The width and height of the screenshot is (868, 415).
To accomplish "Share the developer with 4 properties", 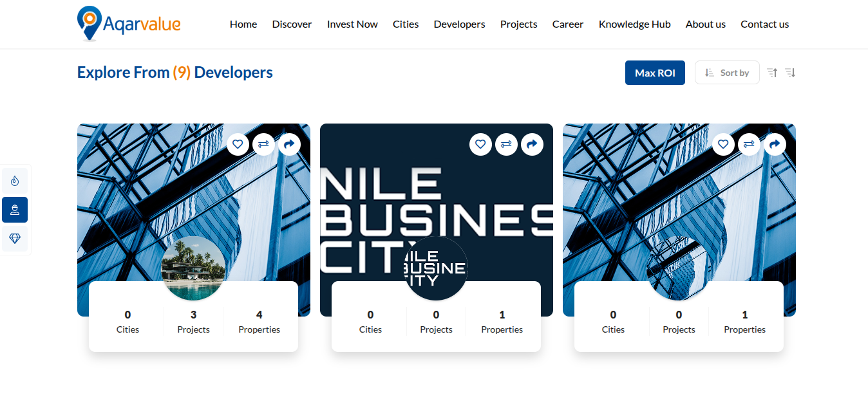I will pos(289,144).
